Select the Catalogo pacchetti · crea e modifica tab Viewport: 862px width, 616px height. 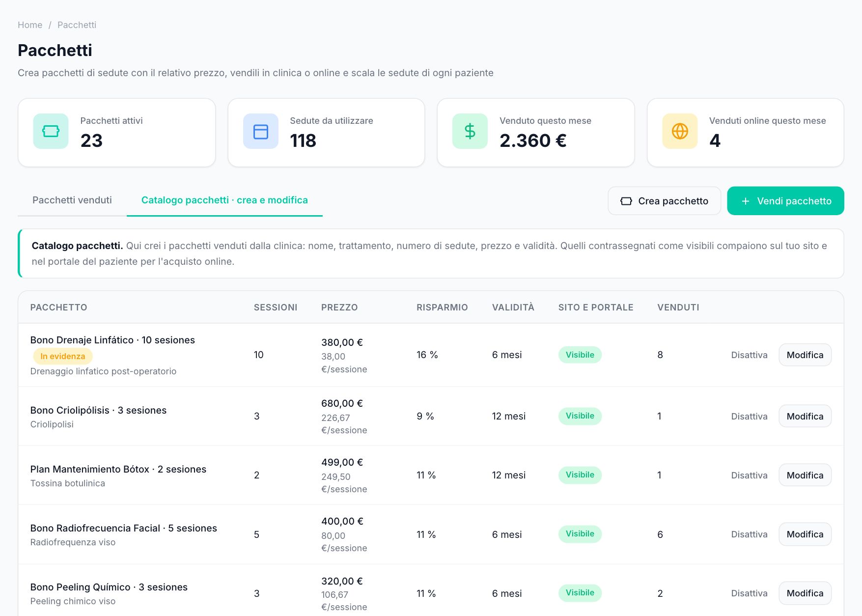coord(224,200)
